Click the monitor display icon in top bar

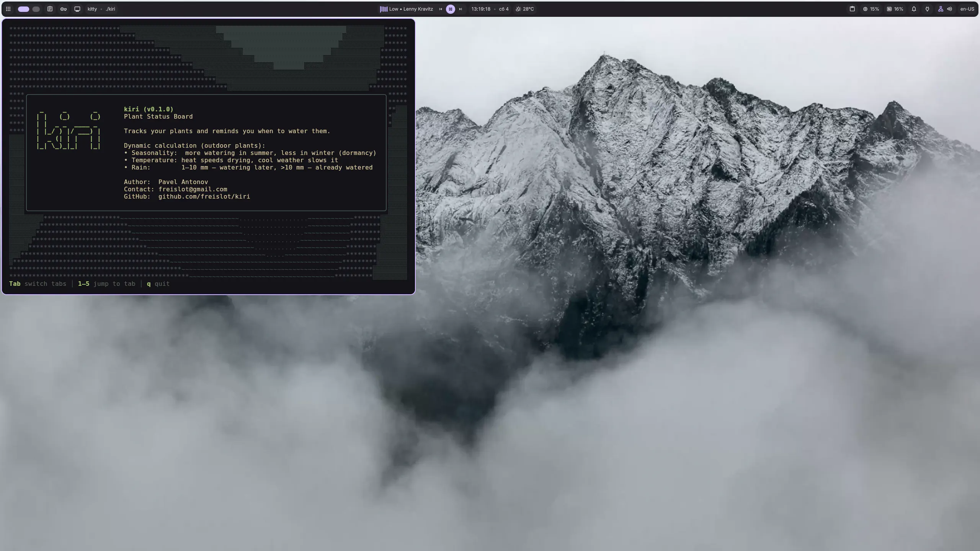tap(77, 9)
